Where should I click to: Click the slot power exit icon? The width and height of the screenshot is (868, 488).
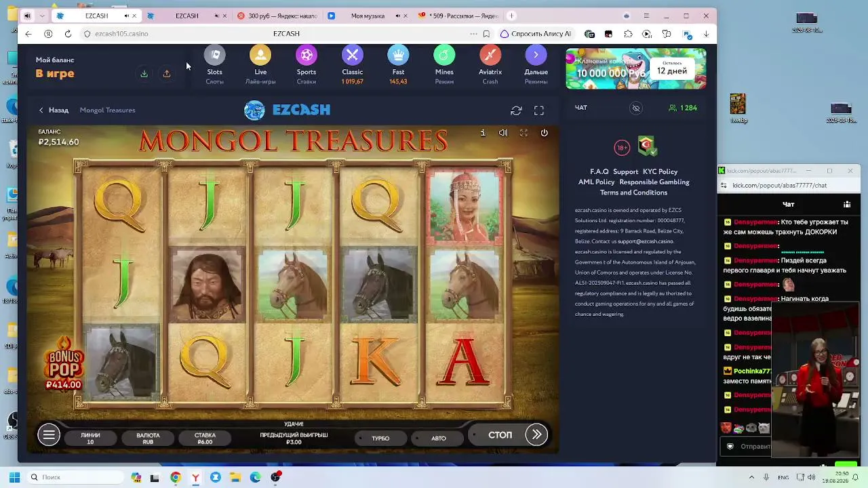coord(544,133)
